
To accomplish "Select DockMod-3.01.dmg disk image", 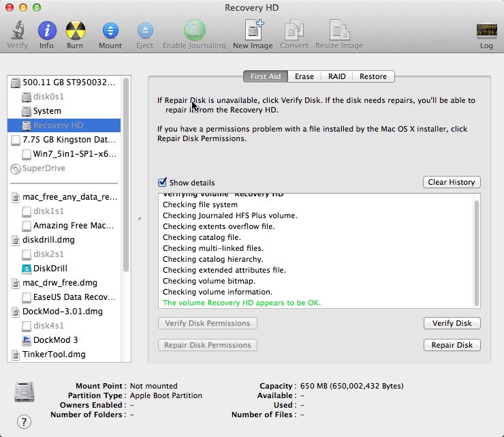I will (x=64, y=312).
